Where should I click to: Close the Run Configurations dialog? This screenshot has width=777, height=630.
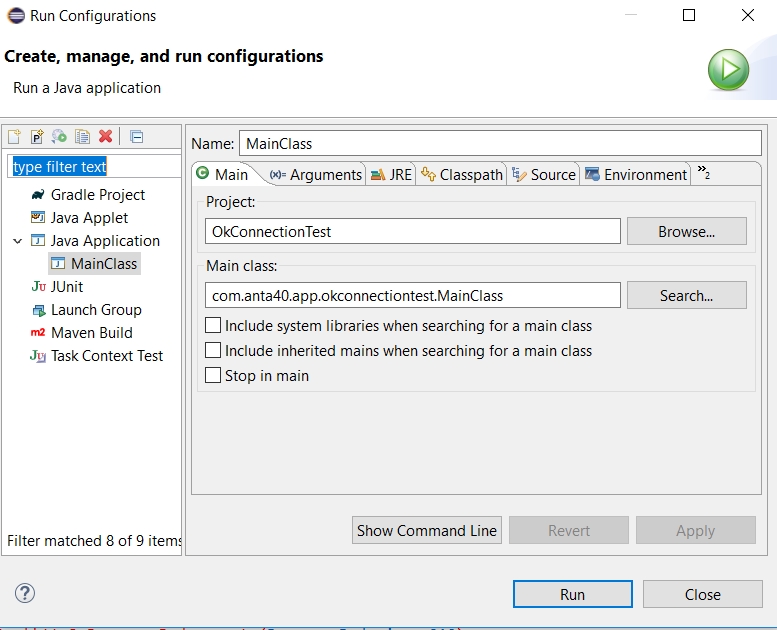click(x=703, y=594)
